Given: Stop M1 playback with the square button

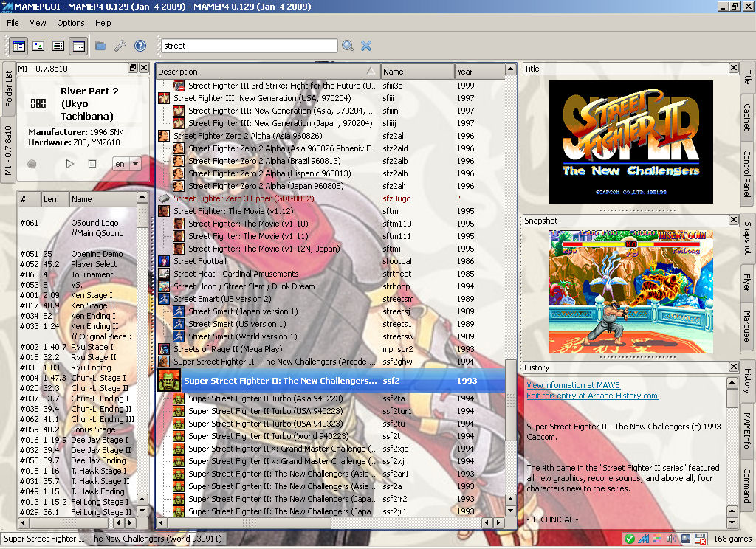Looking at the screenshot, I should [92, 164].
